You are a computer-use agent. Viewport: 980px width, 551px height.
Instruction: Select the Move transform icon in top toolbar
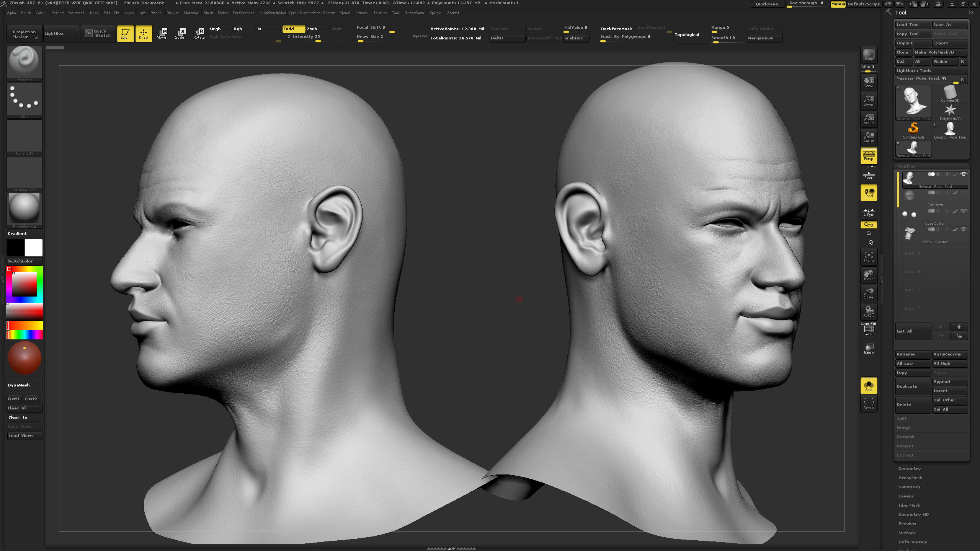point(162,34)
